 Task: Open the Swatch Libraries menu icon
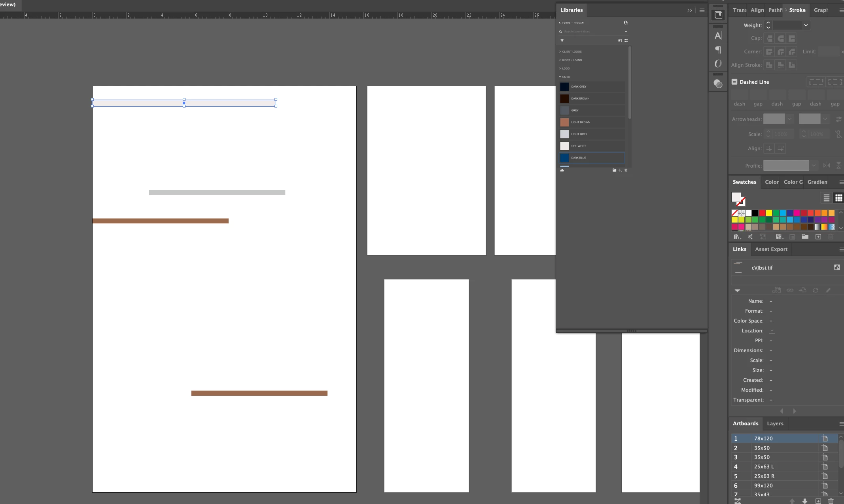pyautogui.click(x=736, y=237)
